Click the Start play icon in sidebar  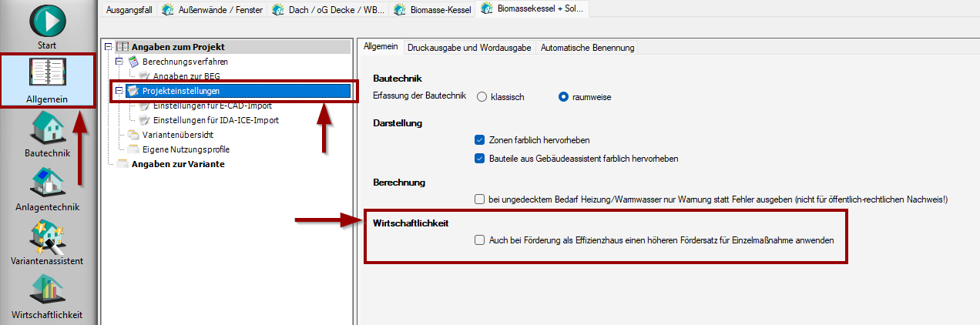48,19
